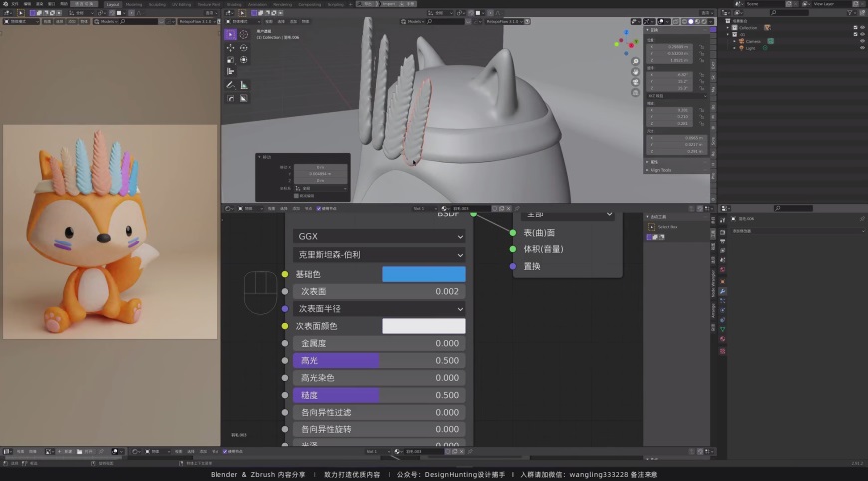Open the Models dropdown in viewport header
This screenshot has width=868, height=481.
[412, 22]
